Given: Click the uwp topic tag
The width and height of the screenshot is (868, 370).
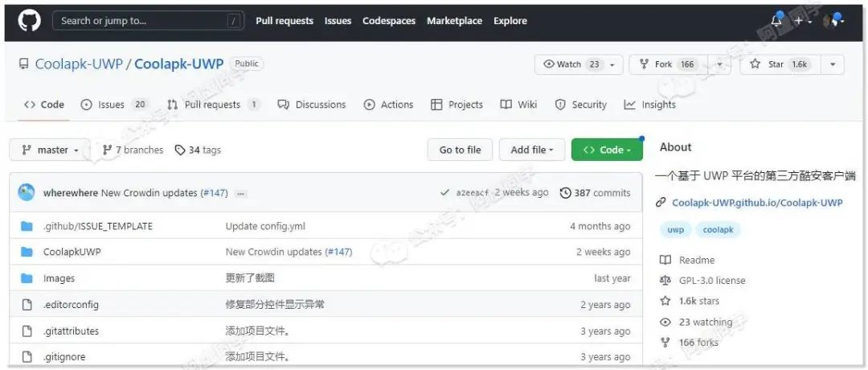Looking at the screenshot, I should (675, 230).
